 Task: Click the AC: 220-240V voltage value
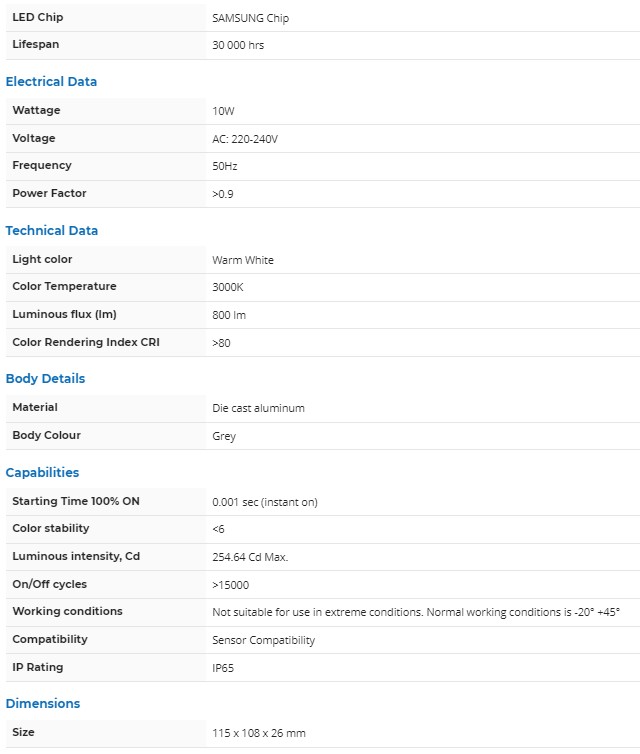pos(245,139)
